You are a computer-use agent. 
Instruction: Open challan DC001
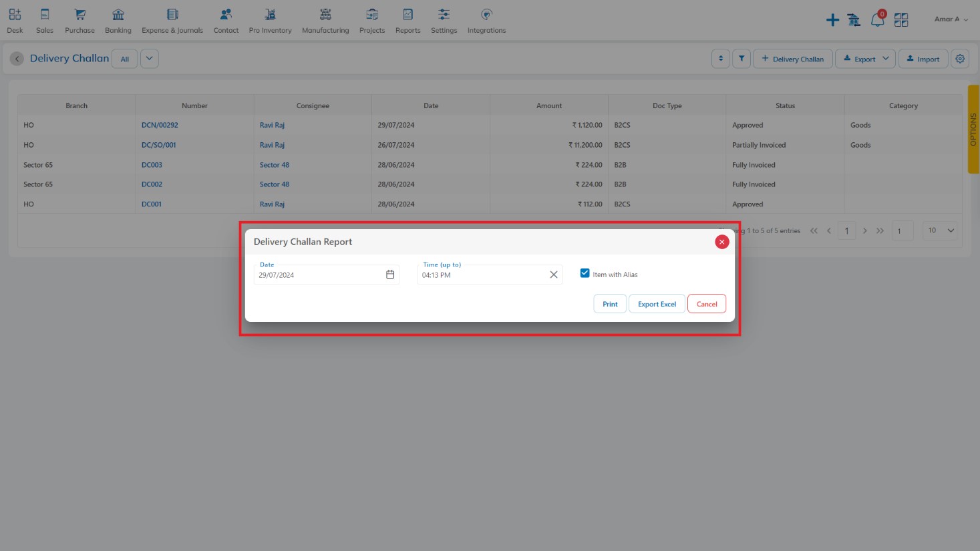coord(152,204)
